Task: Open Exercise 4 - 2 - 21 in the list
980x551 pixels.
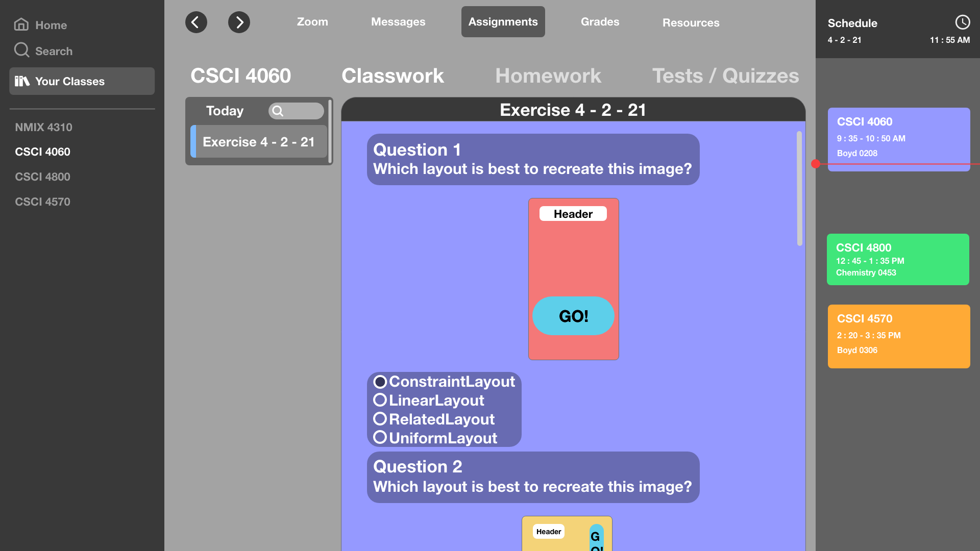Action: click(x=259, y=142)
